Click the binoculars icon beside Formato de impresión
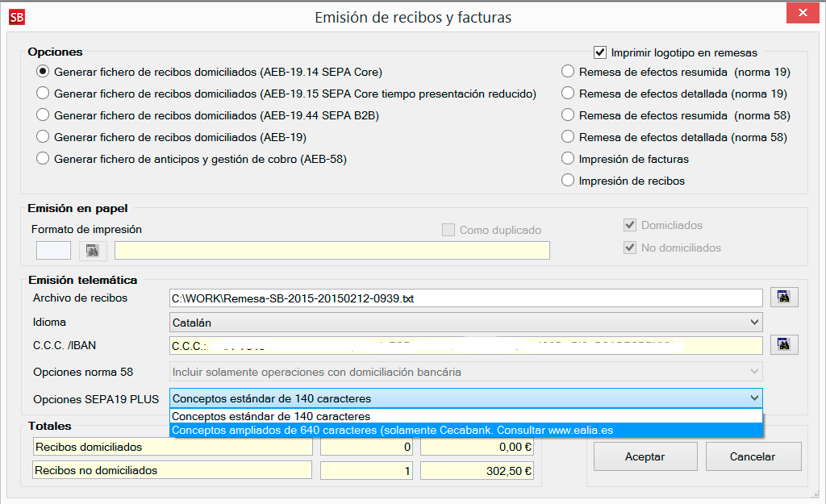The height and width of the screenshot is (504, 826). (93, 251)
